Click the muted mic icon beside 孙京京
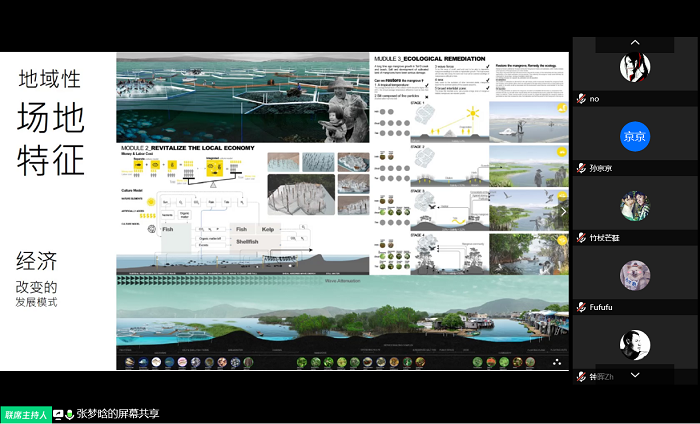The height and width of the screenshot is (424, 700). tap(580, 168)
